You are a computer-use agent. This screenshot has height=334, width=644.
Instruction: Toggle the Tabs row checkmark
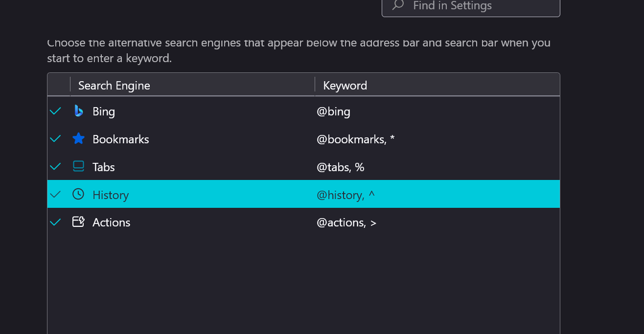coord(56,167)
